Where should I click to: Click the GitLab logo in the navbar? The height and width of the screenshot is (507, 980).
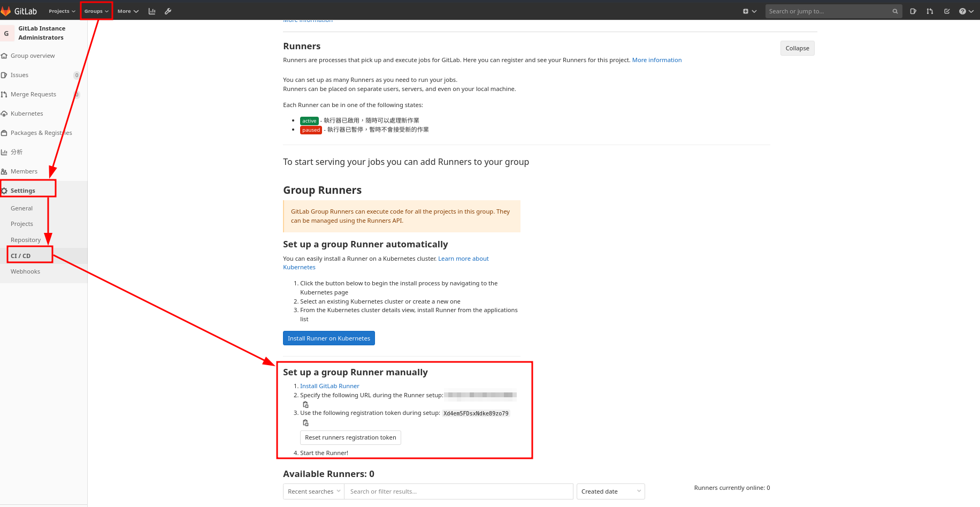19,11
